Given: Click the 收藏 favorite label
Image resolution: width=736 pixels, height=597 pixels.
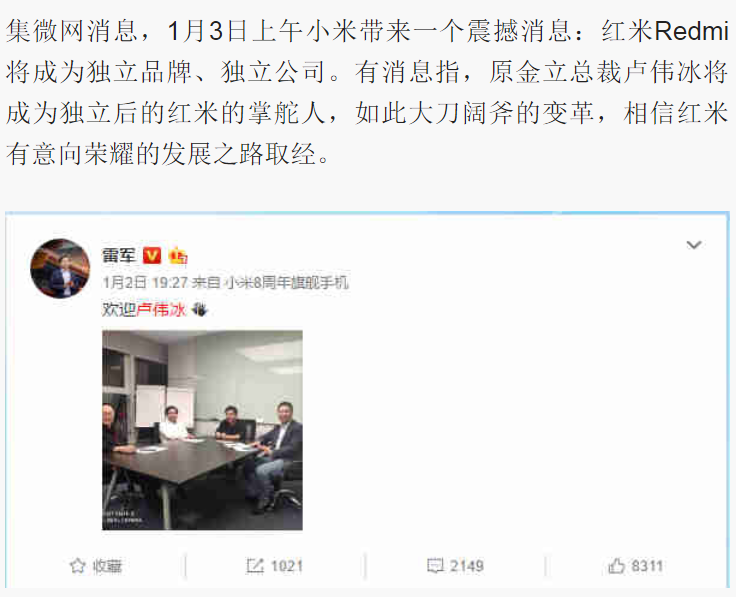Looking at the screenshot, I should pyautogui.click(x=107, y=566).
